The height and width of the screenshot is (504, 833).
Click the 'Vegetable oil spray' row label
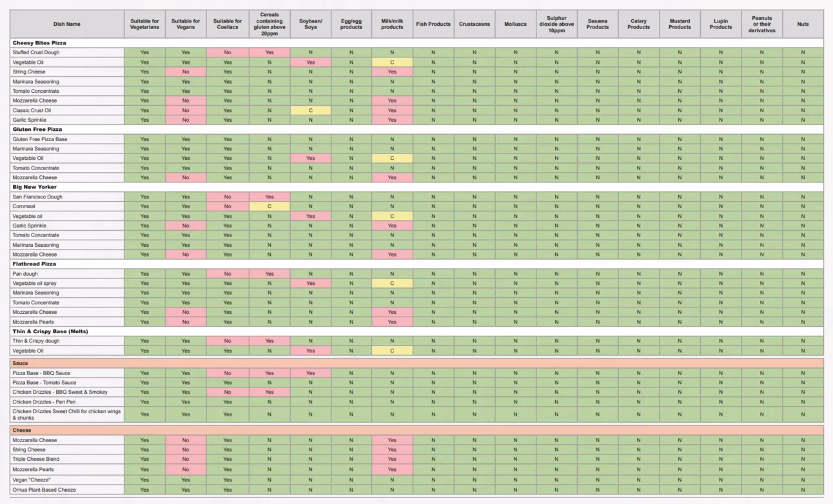point(35,284)
